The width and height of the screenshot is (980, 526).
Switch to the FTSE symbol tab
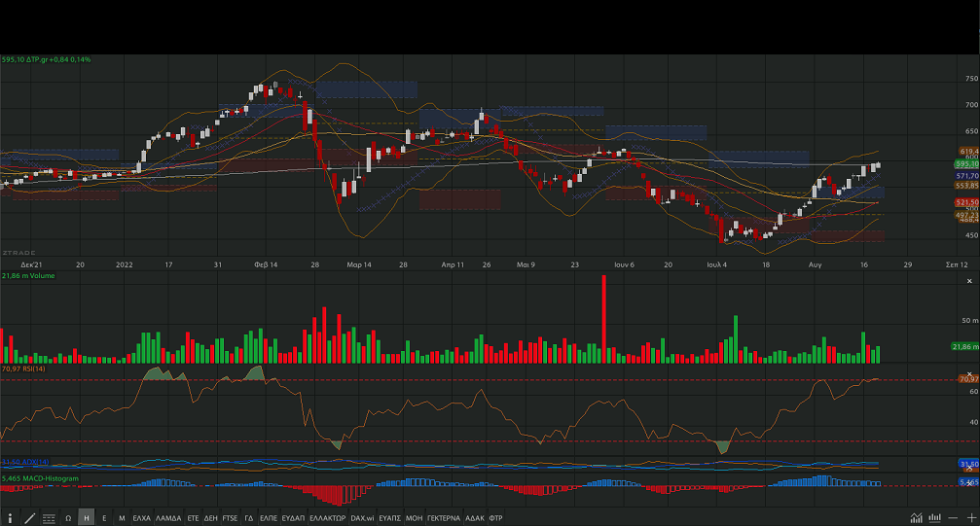(230, 518)
